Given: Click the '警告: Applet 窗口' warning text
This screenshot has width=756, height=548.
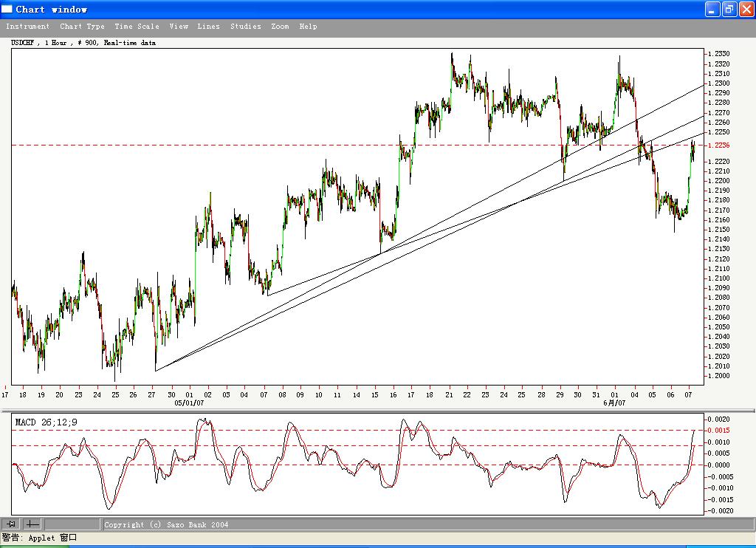Looking at the screenshot, I should click(x=40, y=538).
